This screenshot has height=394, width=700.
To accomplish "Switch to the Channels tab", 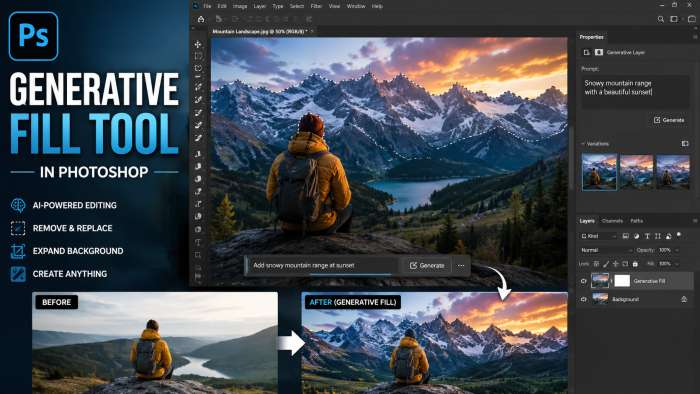I will pyautogui.click(x=612, y=221).
